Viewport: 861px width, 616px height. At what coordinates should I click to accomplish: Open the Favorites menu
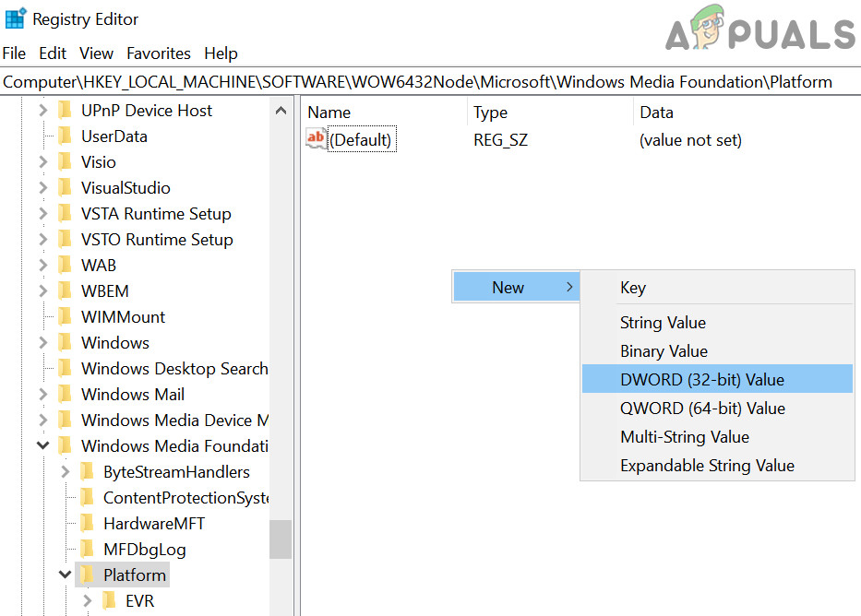coord(158,53)
